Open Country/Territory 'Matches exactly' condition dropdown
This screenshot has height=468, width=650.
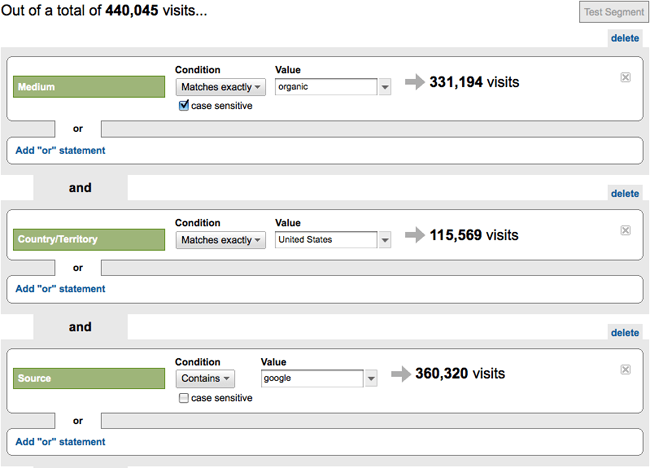220,240
